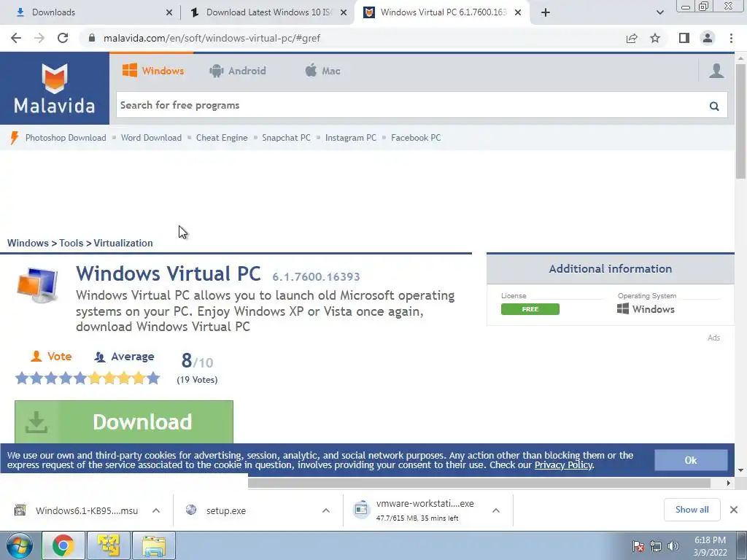The width and height of the screenshot is (747, 560).
Task: Click the network tray icon
Action: (656, 546)
